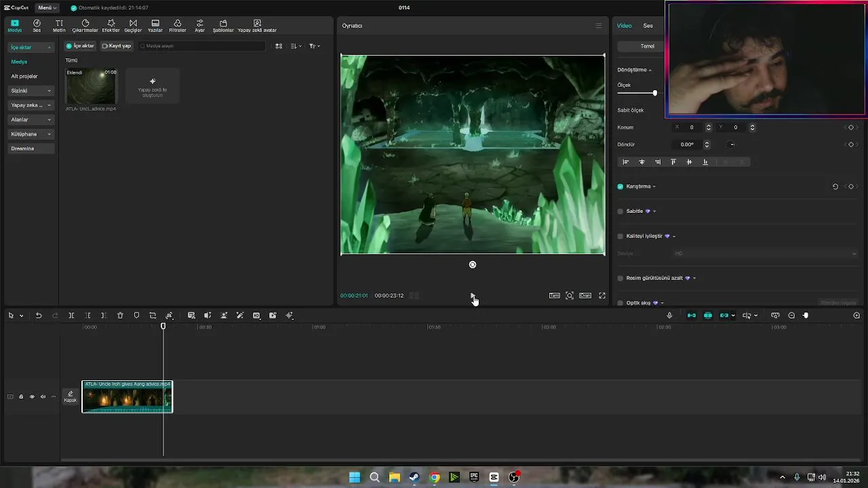The width and height of the screenshot is (868, 488).
Task: Open the selection tool mode dropdown
Action: (21, 316)
